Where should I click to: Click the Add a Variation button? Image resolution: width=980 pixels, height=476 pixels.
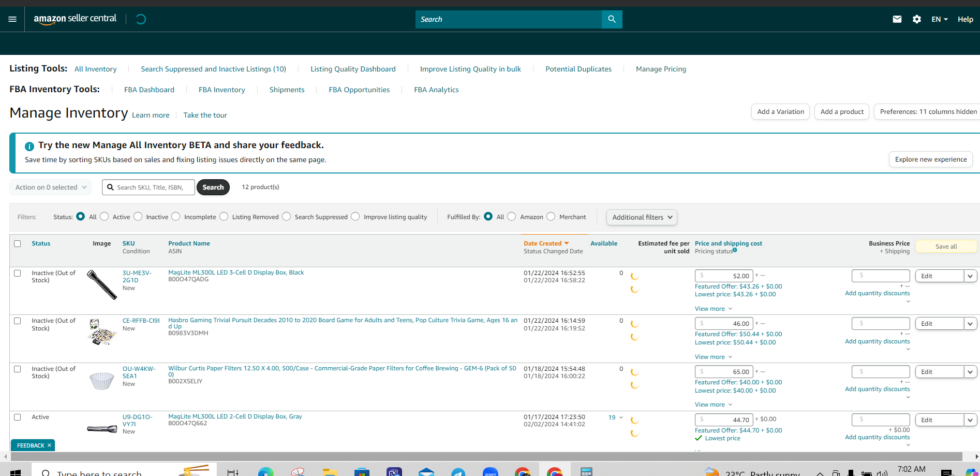pyautogui.click(x=780, y=111)
